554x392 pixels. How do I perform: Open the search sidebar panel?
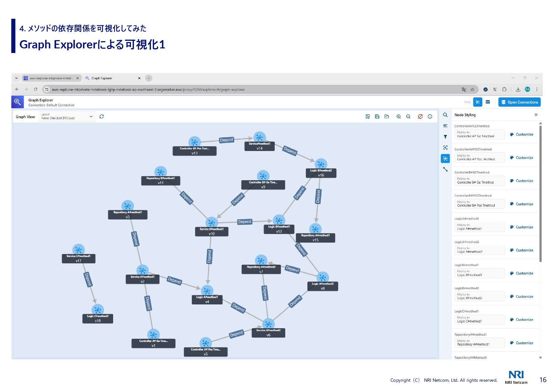point(445,115)
